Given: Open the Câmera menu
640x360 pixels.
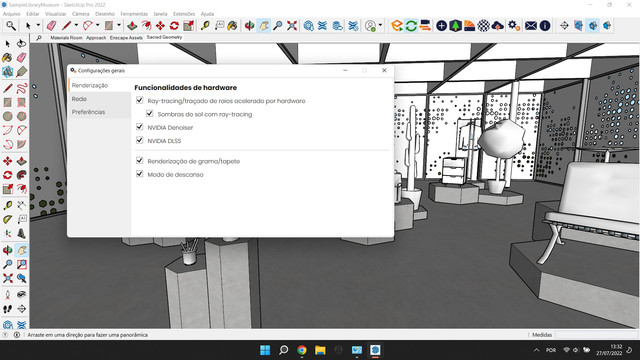Looking at the screenshot, I should 80,14.
